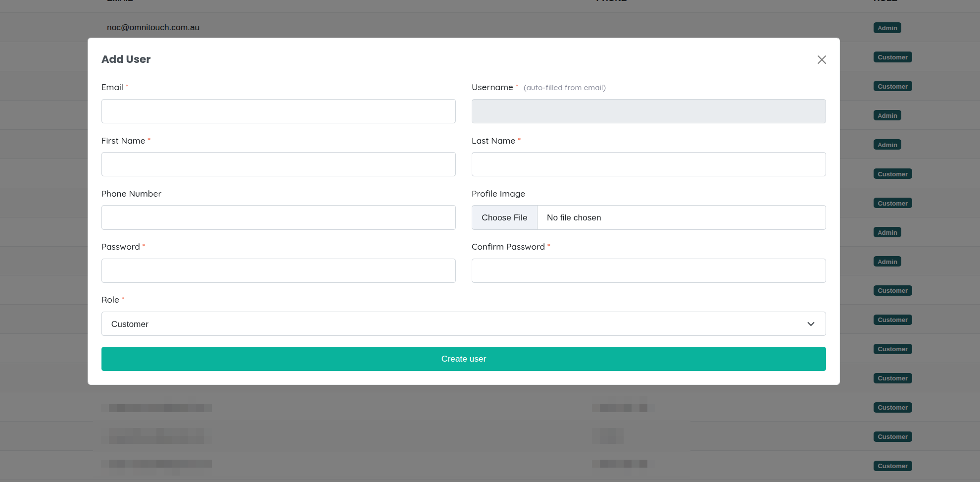Viewport: 980px width, 482px height.
Task: Click the Password field label
Action: coord(120,247)
